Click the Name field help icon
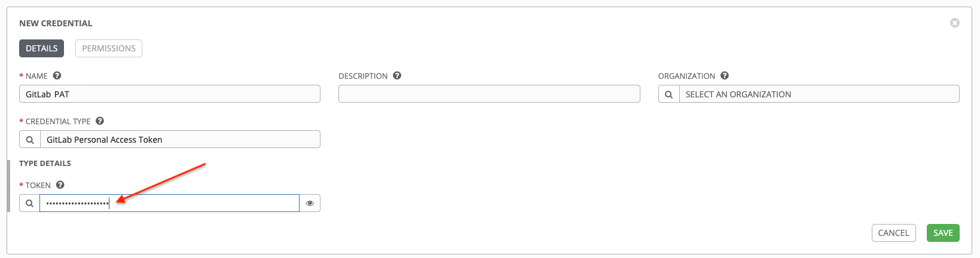This screenshot has height=258, width=980. 57,76
